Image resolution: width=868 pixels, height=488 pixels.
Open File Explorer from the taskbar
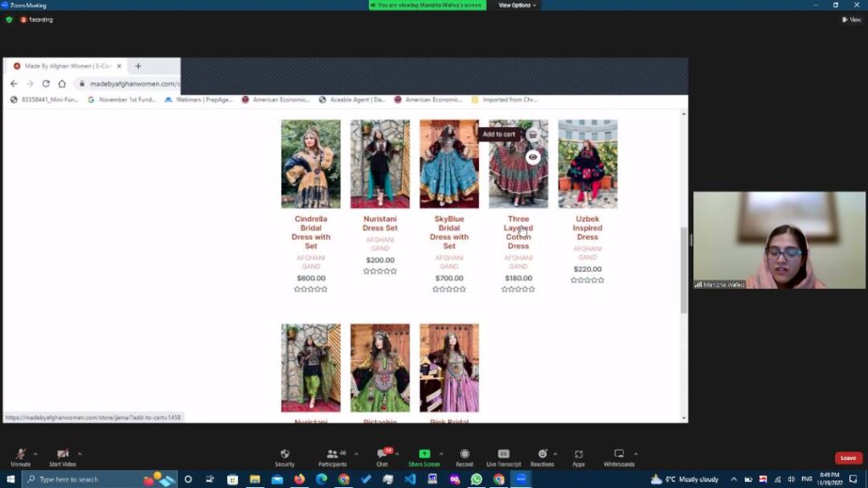point(254,480)
